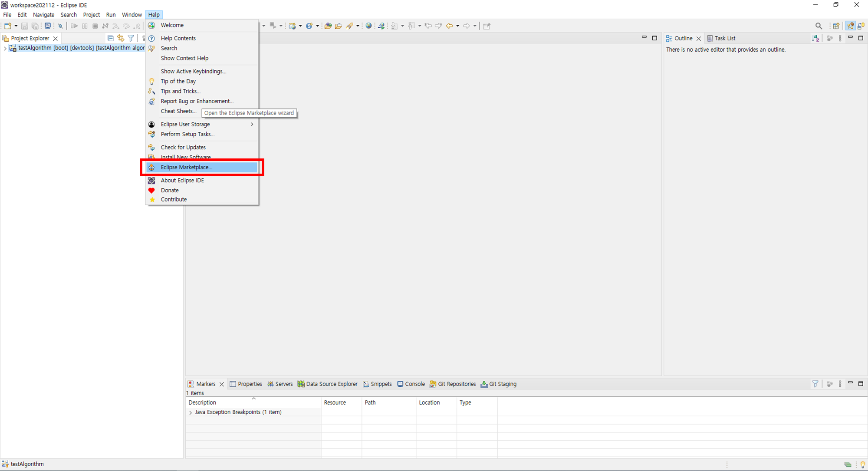Choose Check for Updates from Help menu
868x471 pixels.
[183, 147]
